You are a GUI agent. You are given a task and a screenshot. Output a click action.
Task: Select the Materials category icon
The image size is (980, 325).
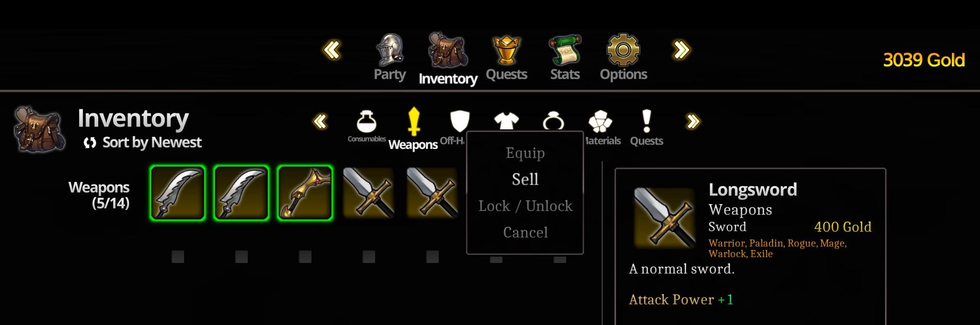[600, 121]
